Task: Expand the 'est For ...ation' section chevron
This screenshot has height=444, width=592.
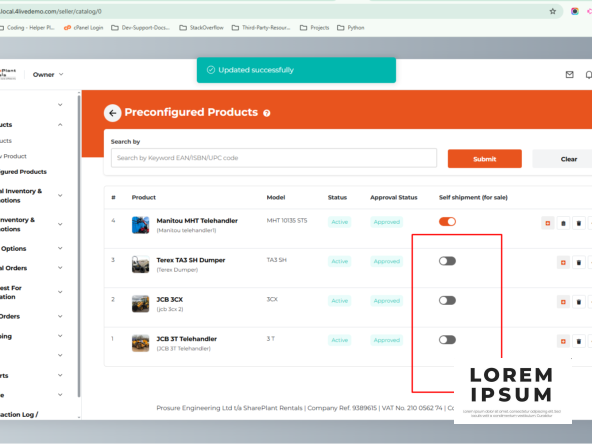Action: [60, 292]
